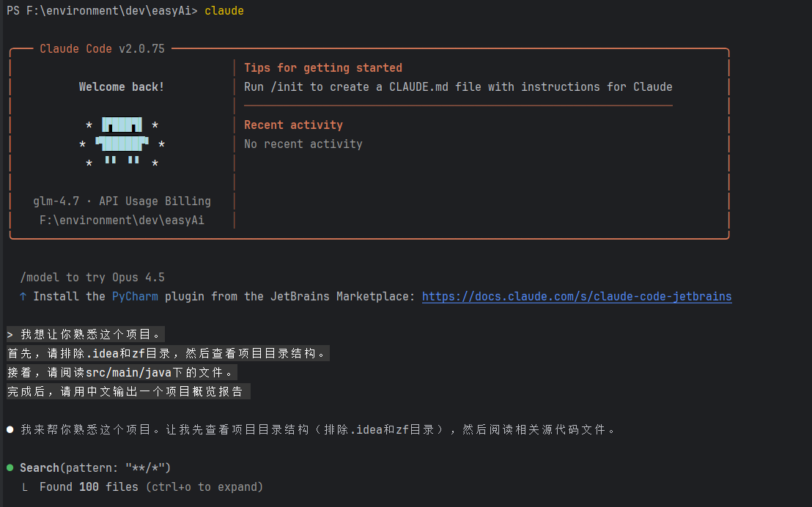The image size is (812, 507).
Task: Click the first user prompt input line
Action: point(86,334)
